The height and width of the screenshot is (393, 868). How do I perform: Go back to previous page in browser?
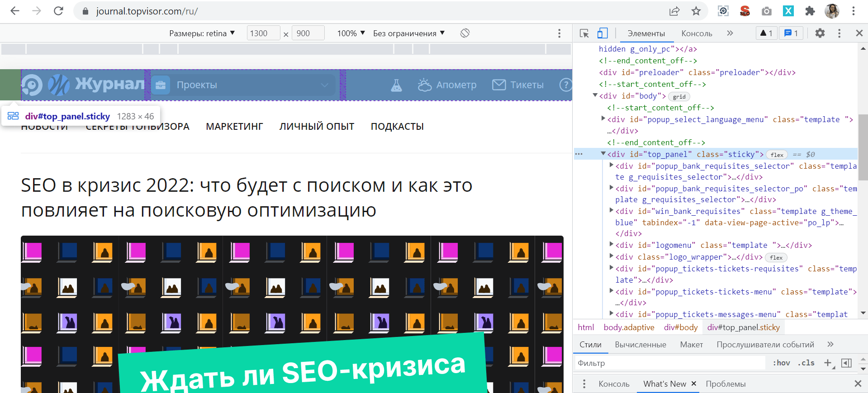tap(15, 11)
